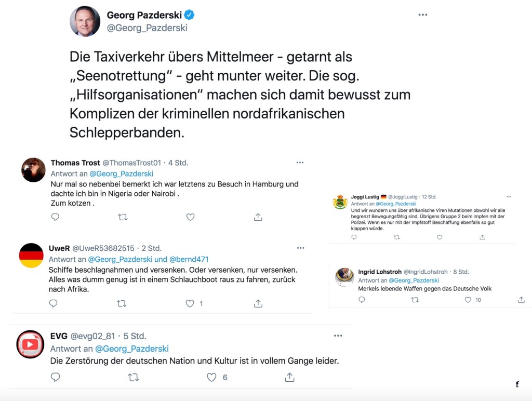Share Thomas Trost's reply

(x=258, y=217)
